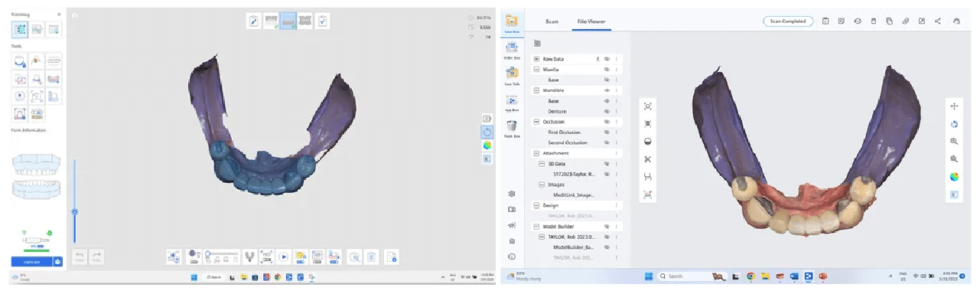Viewport: 980px width, 291px height.
Task: Click the play button in scan toolbar
Action: (x=283, y=257)
